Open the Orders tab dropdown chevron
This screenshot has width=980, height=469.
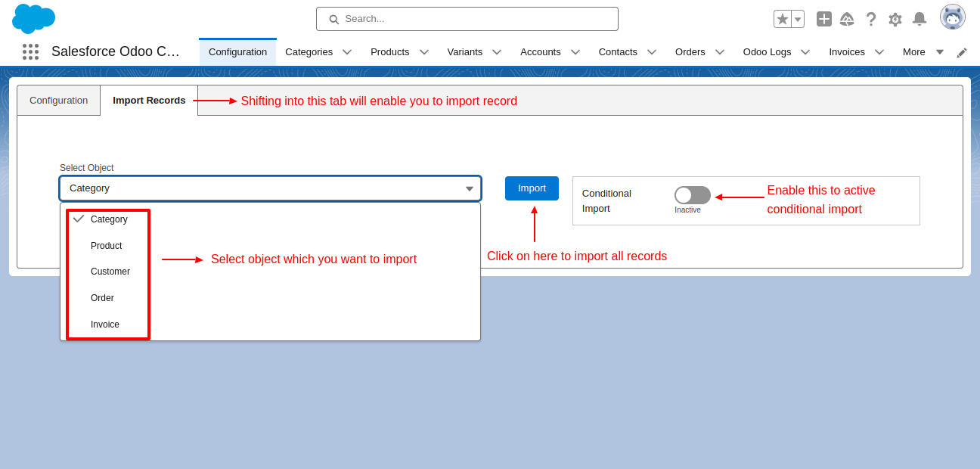click(719, 51)
